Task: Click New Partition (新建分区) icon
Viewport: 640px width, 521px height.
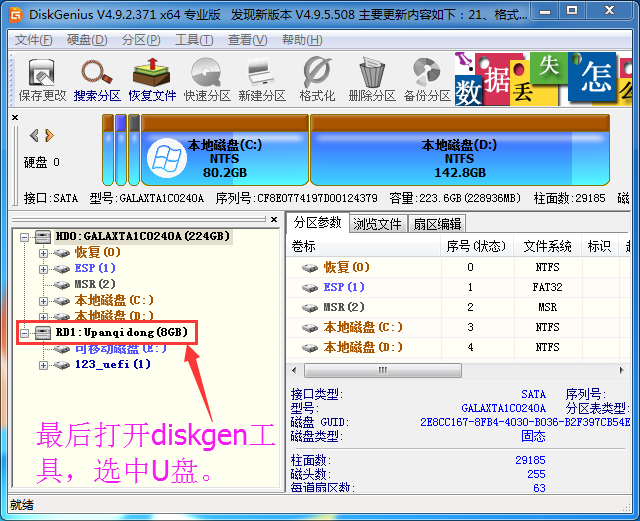Action: click(x=262, y=80)
